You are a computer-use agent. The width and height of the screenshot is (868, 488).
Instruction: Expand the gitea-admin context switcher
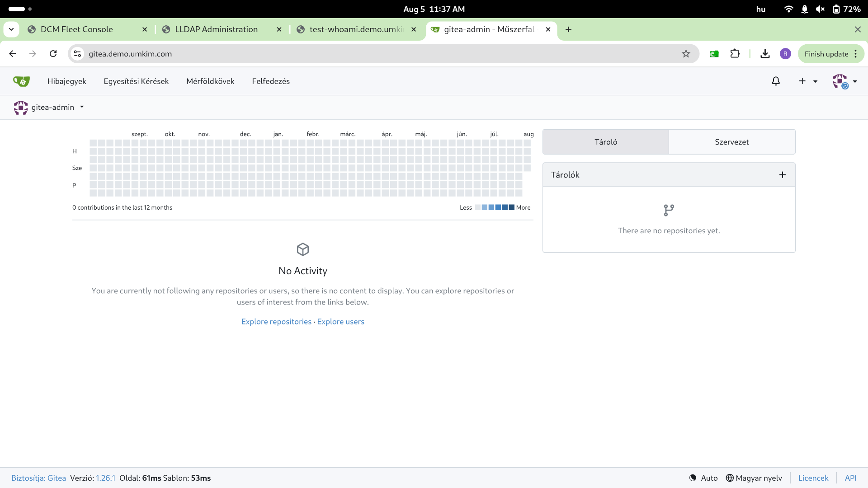(49, 108)
